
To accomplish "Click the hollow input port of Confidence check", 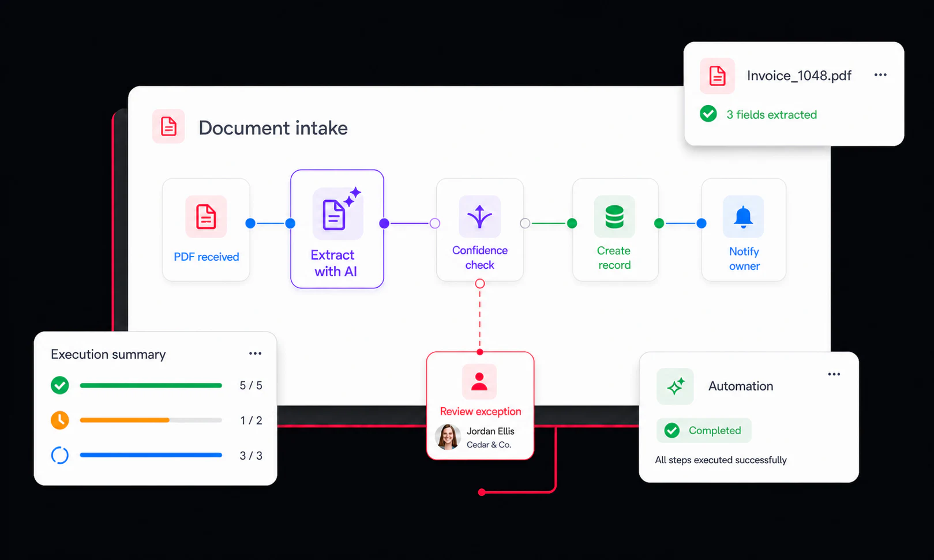I will (435, 223).
